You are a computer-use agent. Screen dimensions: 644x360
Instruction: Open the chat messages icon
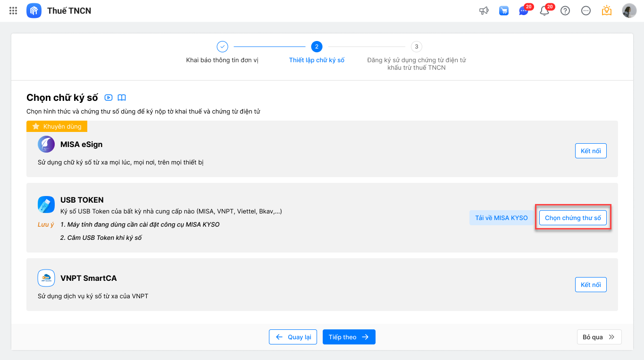[x=524, y=11]
